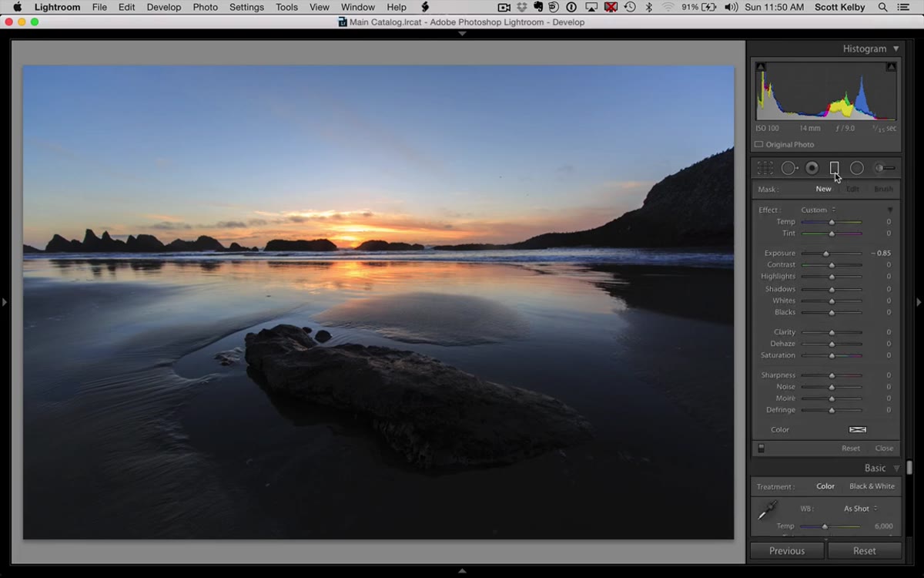This screenshot has width=924, height=578.
Task: Click the volume speaker icon
Action: coord(731,7)
